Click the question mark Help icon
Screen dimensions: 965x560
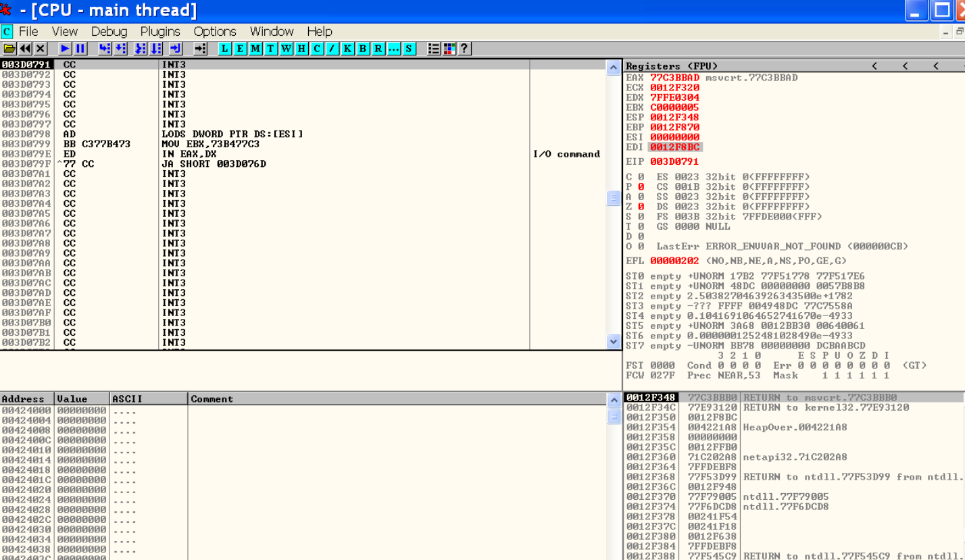(x=465, y=49)
